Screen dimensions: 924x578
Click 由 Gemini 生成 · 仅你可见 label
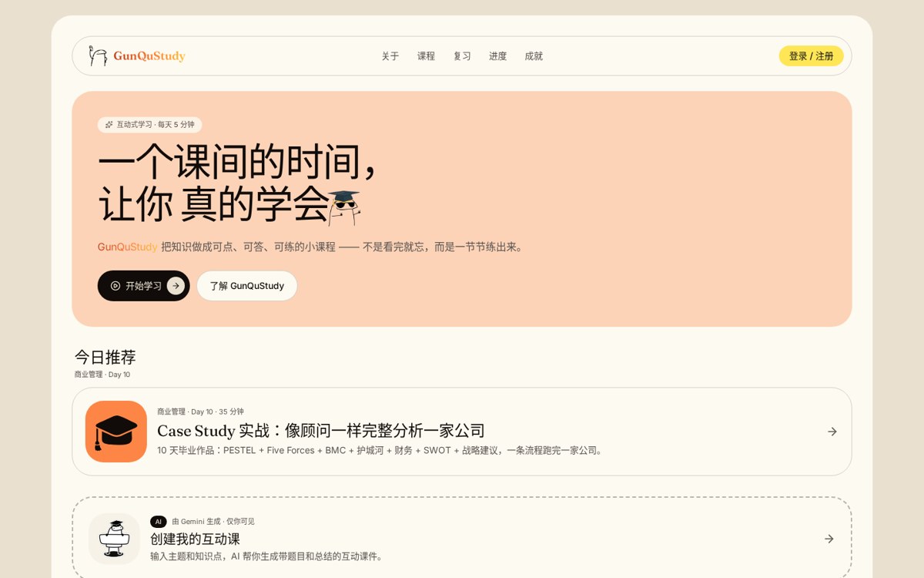coord(213,522)
